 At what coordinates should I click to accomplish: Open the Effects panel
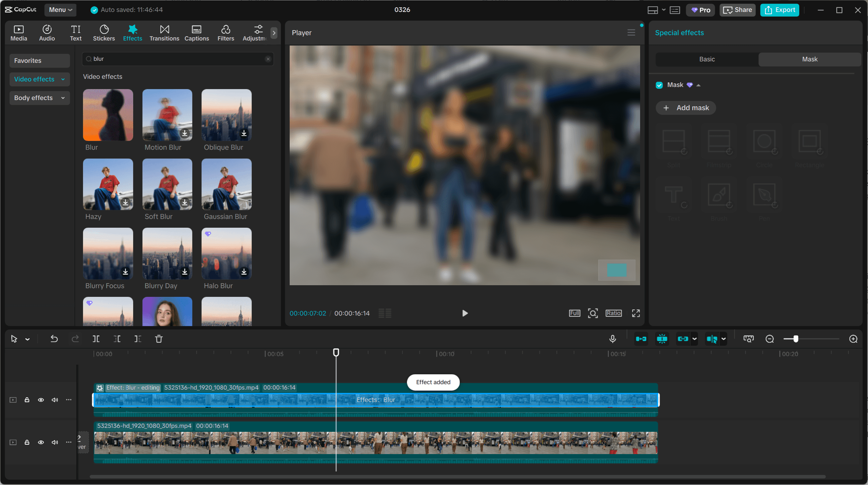[x=133, y=32]
